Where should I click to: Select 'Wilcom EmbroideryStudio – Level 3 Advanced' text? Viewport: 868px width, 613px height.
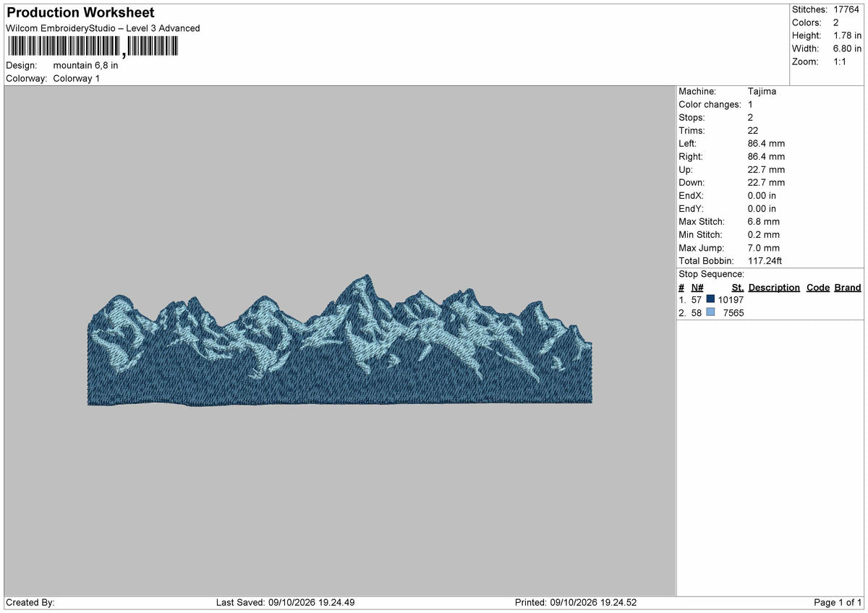click(103, 28)
